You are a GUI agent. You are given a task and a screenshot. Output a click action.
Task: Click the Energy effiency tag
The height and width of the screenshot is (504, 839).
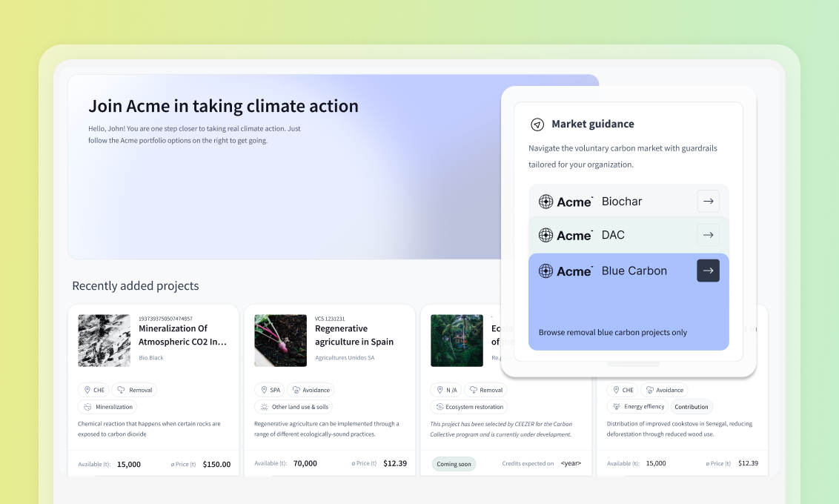[x=638, y=407]
